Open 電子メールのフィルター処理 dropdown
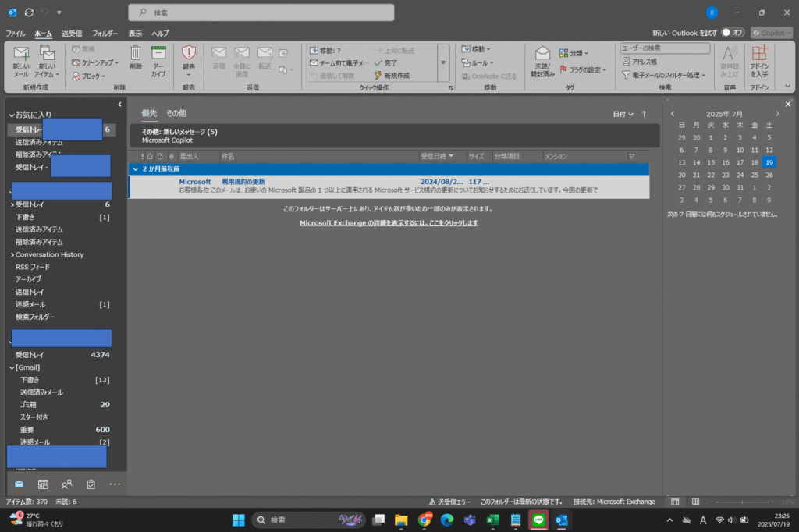The height and width of the screenshot is (532, 799). tap(664, 75)
